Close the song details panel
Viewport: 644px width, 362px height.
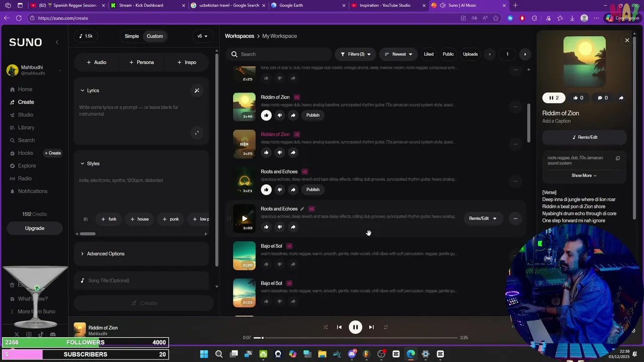click(x=627, y=40)
